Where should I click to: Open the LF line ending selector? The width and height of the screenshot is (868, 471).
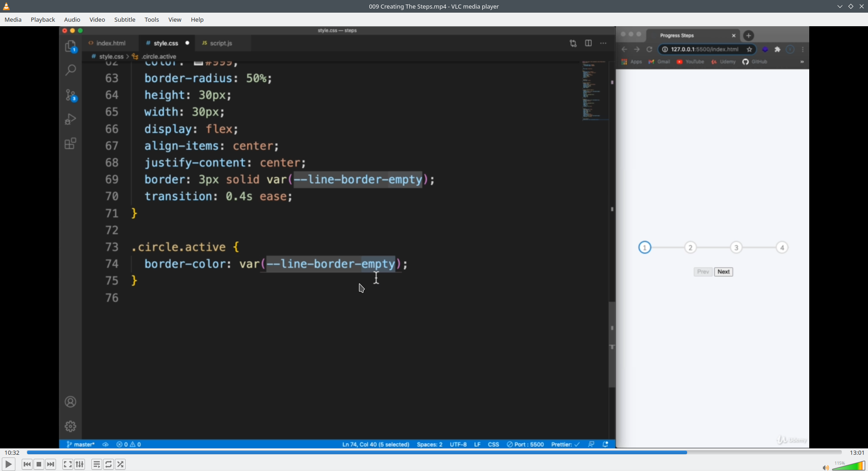tap(477, 444)
